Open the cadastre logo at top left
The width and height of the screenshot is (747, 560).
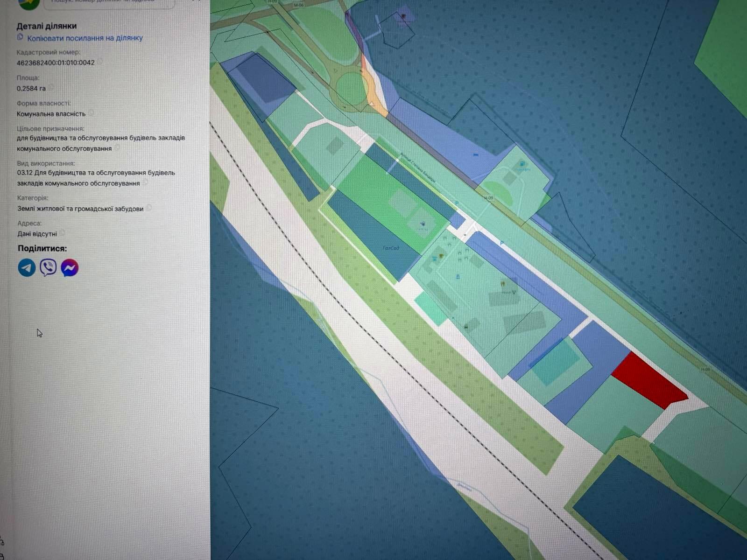(28, 4)
